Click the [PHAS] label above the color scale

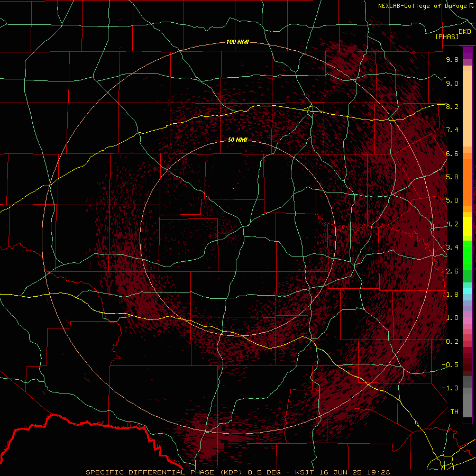447,36
